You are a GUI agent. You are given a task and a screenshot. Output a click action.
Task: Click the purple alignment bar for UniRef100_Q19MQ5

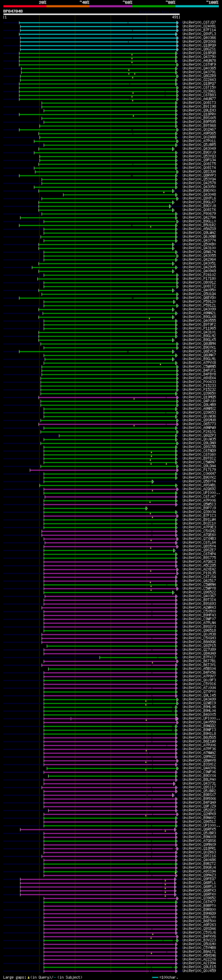108,398
